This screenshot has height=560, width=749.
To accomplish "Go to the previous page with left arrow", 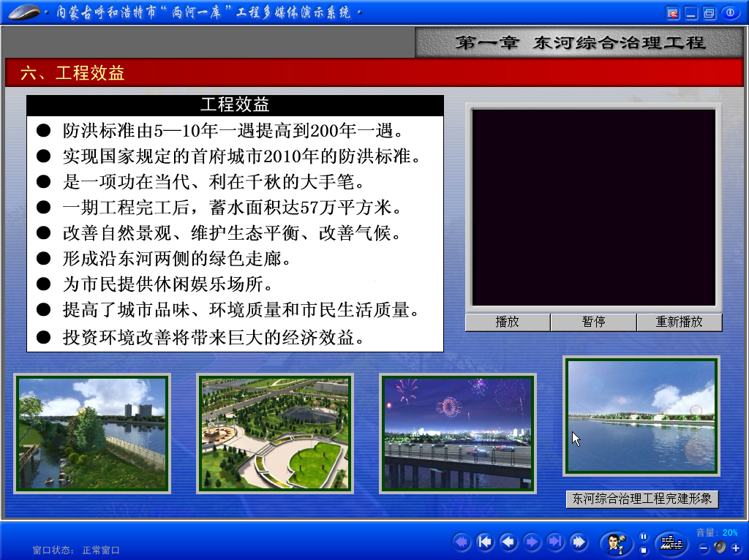I will [508, 542].
